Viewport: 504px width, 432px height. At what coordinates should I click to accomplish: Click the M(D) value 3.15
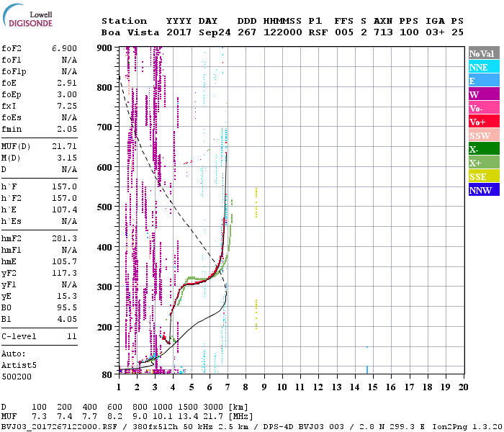tap(67, 158)
